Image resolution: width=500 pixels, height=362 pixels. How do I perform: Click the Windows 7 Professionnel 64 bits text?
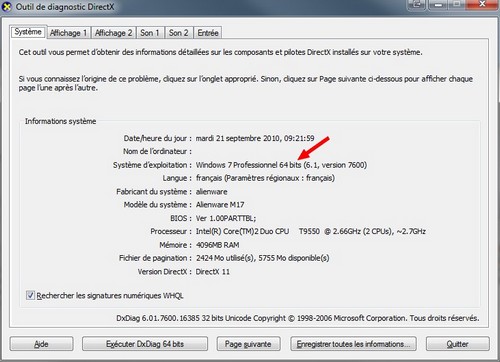pos(248,165)
